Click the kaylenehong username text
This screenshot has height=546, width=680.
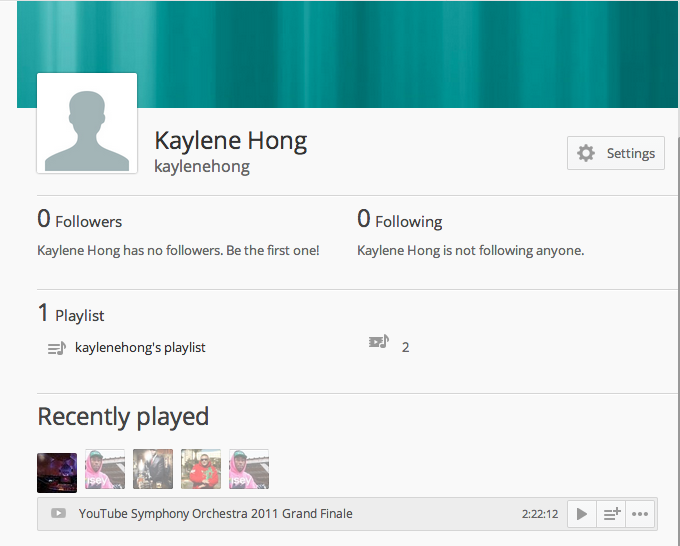pos(202,167)
